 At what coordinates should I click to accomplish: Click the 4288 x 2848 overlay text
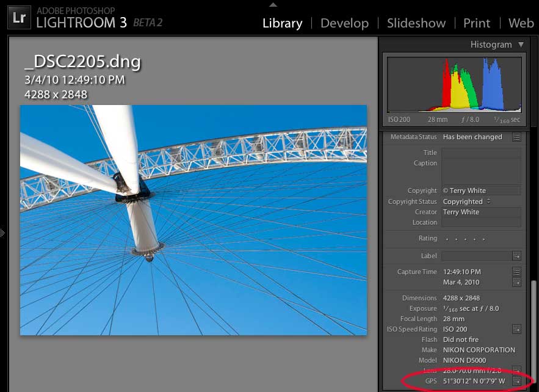[56, 95]
